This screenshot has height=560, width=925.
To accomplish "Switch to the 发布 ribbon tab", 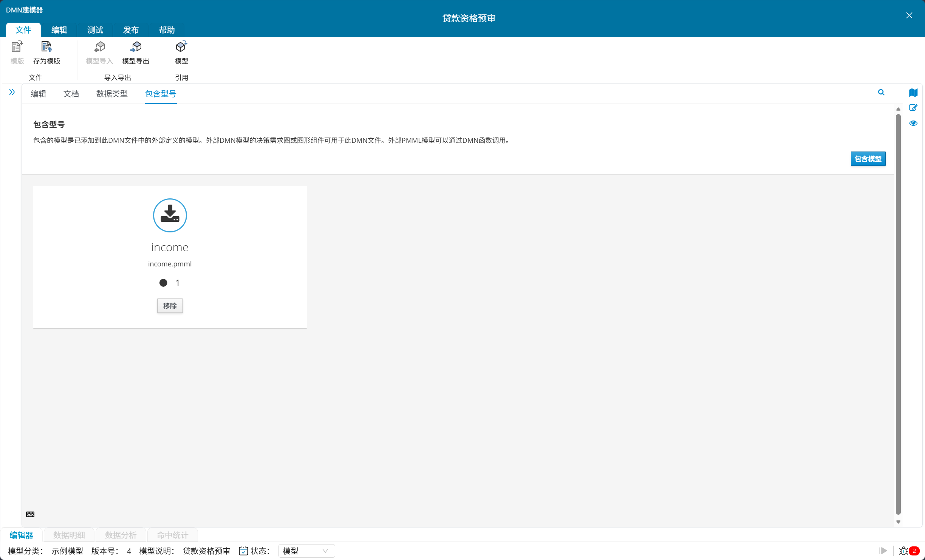I will (x=131, y=30).
